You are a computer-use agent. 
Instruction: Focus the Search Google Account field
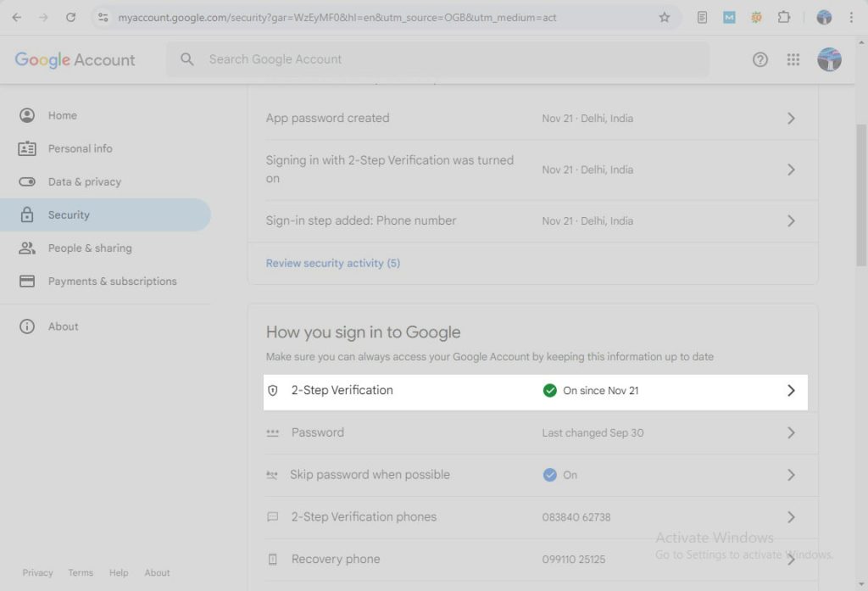tap(437, 59)
